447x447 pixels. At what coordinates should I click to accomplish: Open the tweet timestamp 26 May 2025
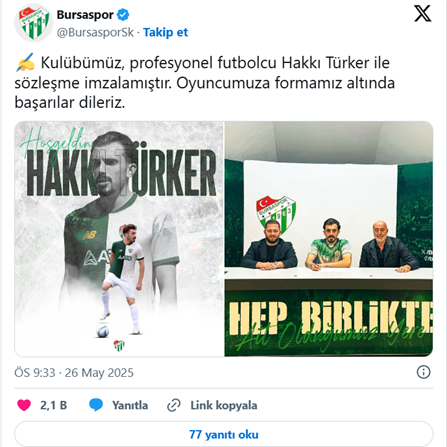coord(99,373)
